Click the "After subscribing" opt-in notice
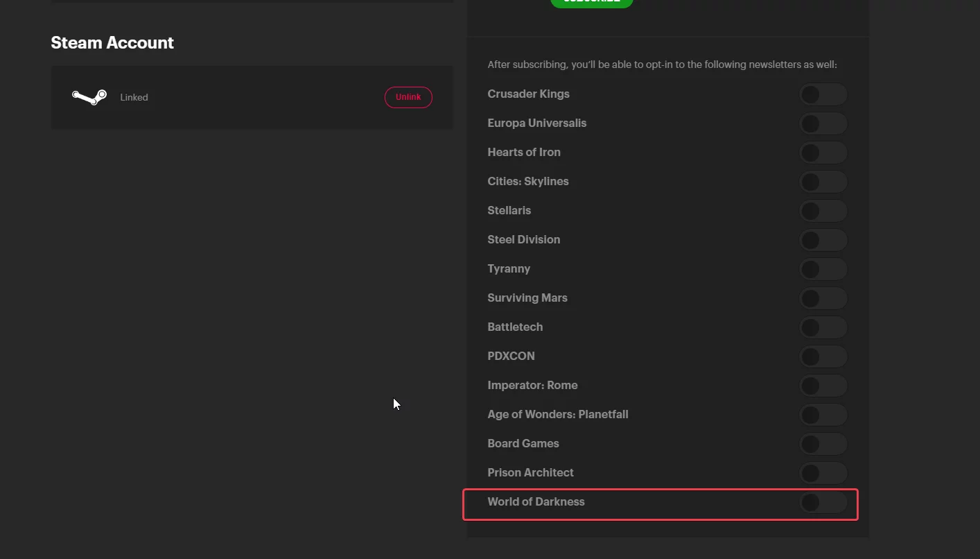 662,64
